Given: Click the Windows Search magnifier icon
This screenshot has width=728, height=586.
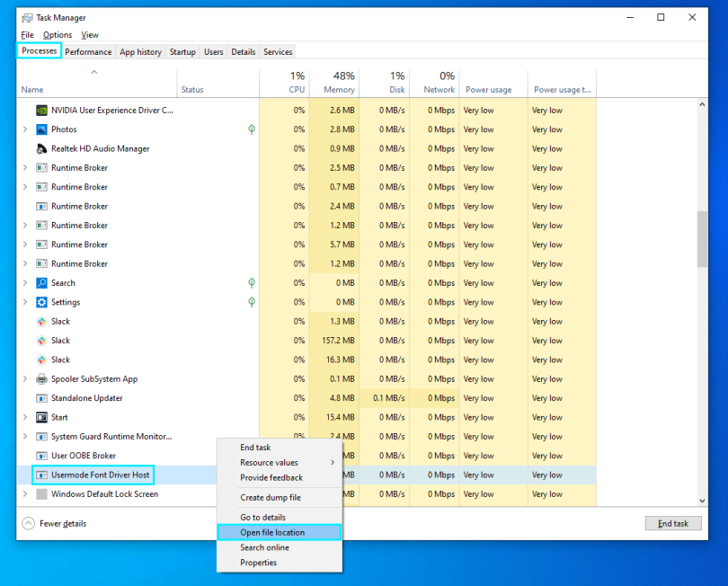Looking at the screenshot, I should pyautogui.click(x=40, y=282).
